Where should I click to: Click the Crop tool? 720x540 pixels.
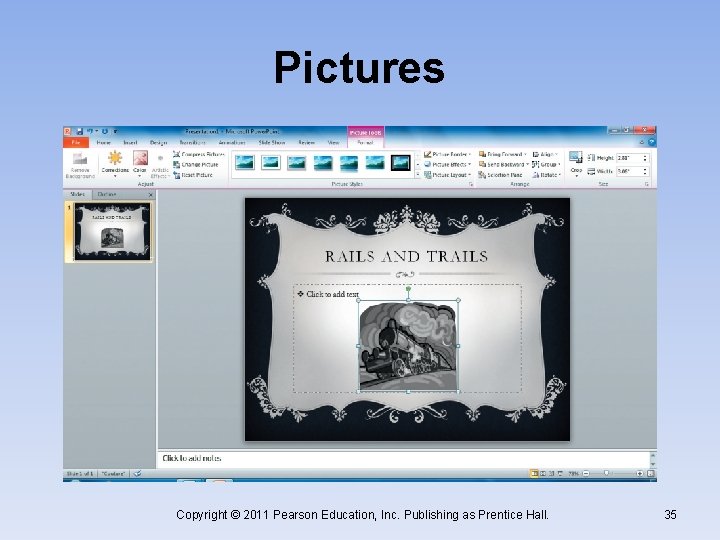pyautogui.click(x=576, y=164)
